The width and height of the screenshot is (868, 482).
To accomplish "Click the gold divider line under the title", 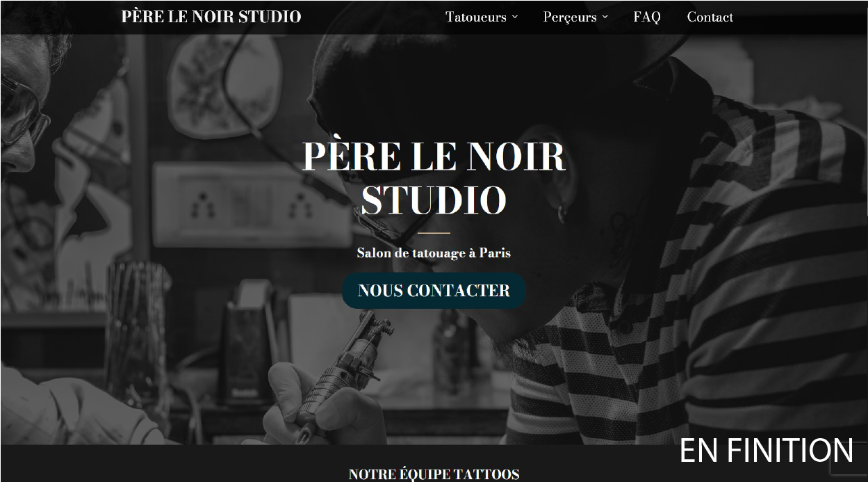I will (x=434, y=233).
